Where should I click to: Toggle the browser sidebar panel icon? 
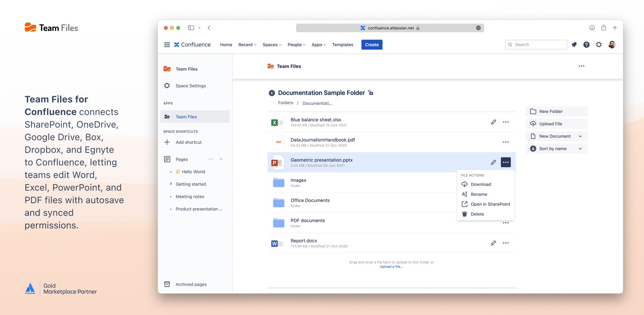tap(191, 28)
